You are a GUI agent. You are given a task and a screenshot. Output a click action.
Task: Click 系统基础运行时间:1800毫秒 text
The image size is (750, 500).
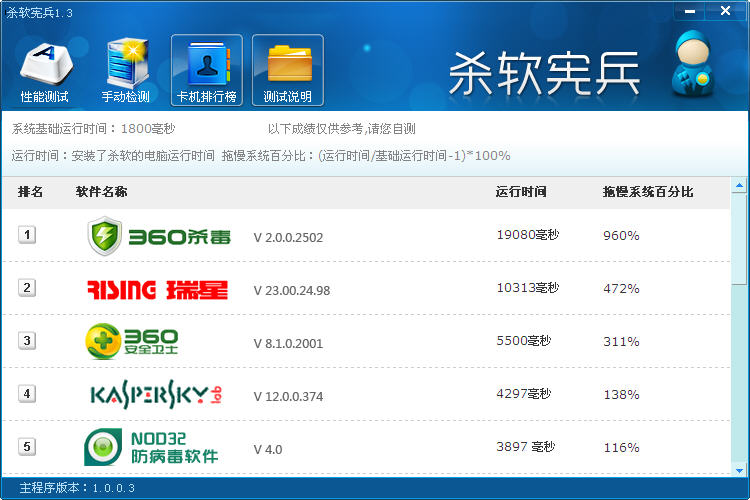(x=94, y=129)
